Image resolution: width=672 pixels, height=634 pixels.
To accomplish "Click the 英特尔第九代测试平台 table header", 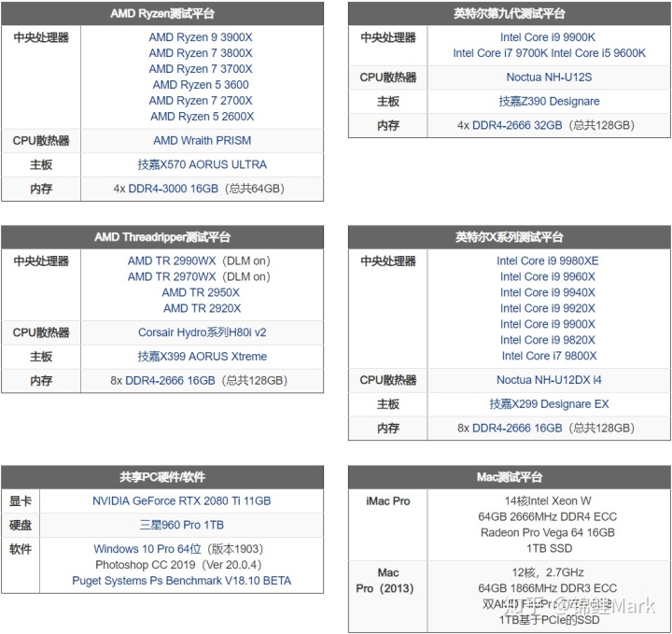I will coord(510,14).
